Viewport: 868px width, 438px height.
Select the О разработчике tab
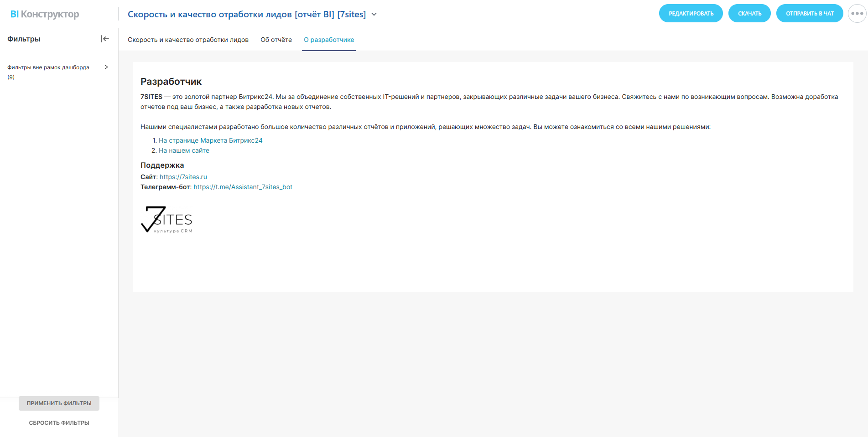(329, 40)
